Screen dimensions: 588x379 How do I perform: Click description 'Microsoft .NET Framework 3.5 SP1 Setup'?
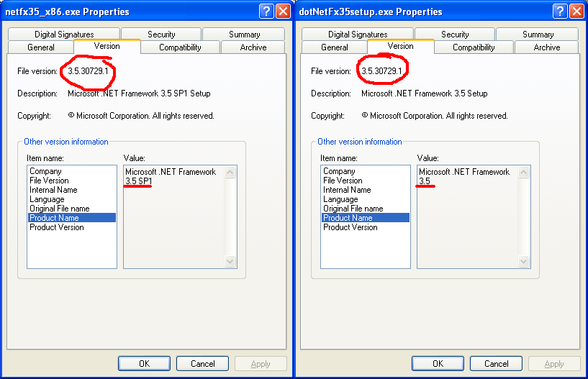139,93
